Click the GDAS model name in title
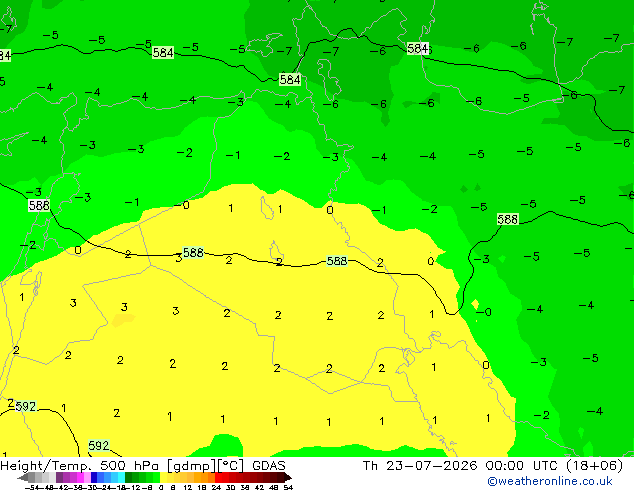 coord(269,466)
